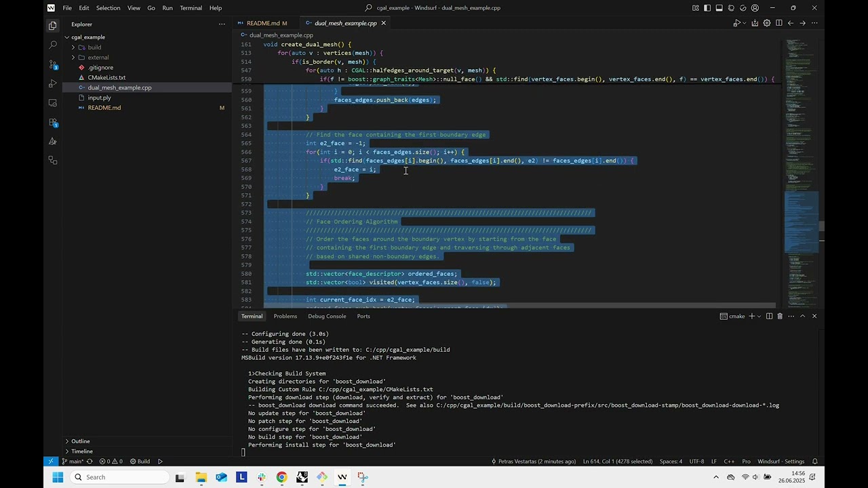
Task: Open notifications bell in status bar
Action: (x=814, y=462)
